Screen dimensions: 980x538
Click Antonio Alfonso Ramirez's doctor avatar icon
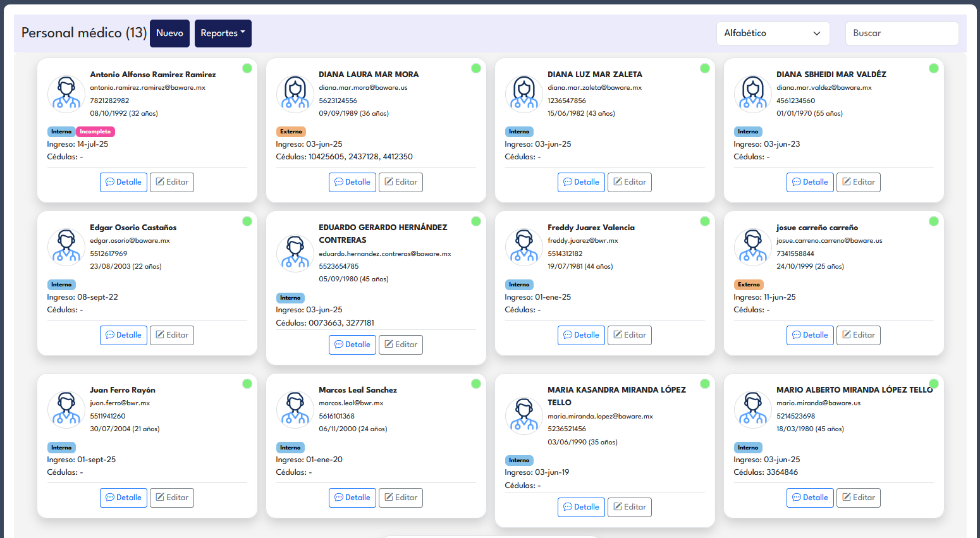[x=66, y=94]
